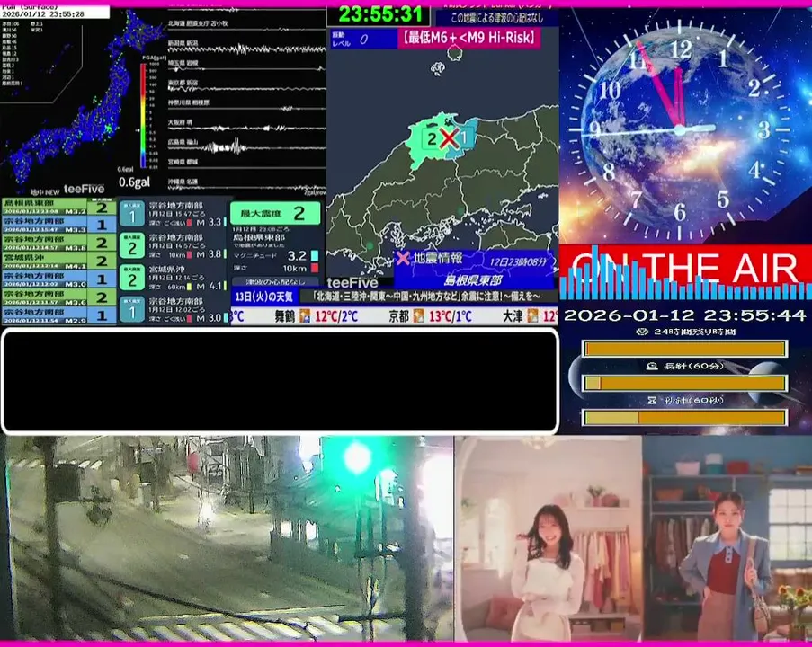Click the PGA (Surface) 23:55:28 timestamp box
This screenshot has width=812, height=647.
point(55,12)
